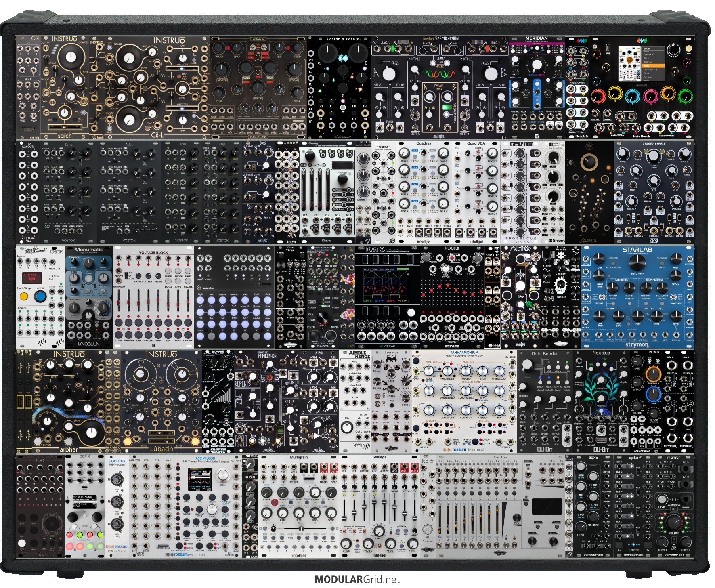The height and width of the screenshot is (588, 715).
Task: Click the large white knob on Jumble Henge Mix section
Action: [346, 426]
